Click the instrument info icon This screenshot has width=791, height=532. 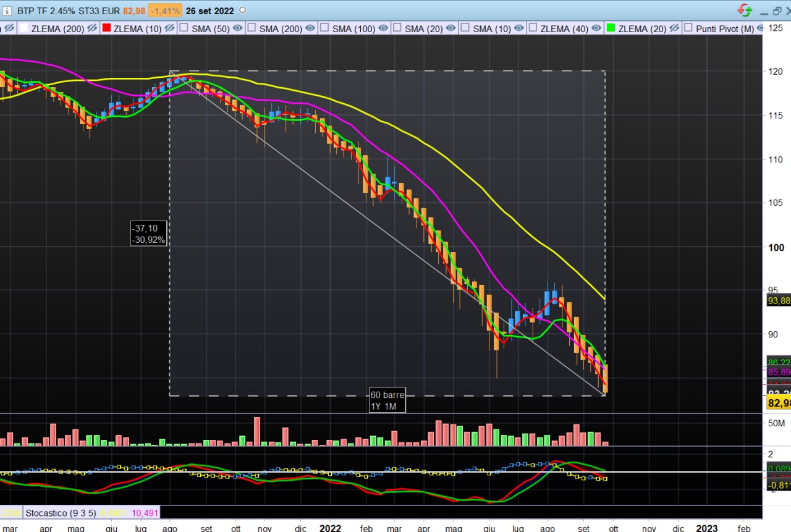pos(6,11)
